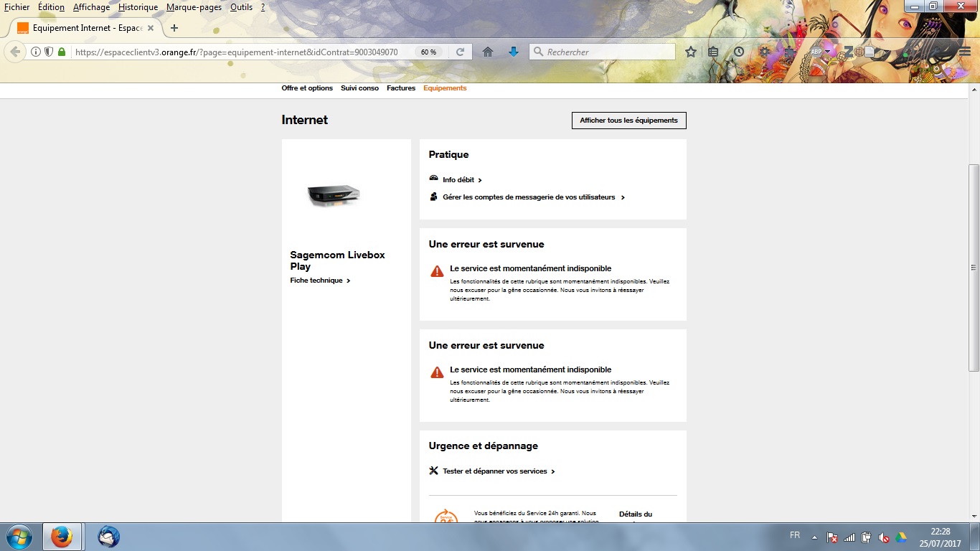Click the muted volume speaker icon
This screenshot has width=980, height=551.
[x=884, y=537]
